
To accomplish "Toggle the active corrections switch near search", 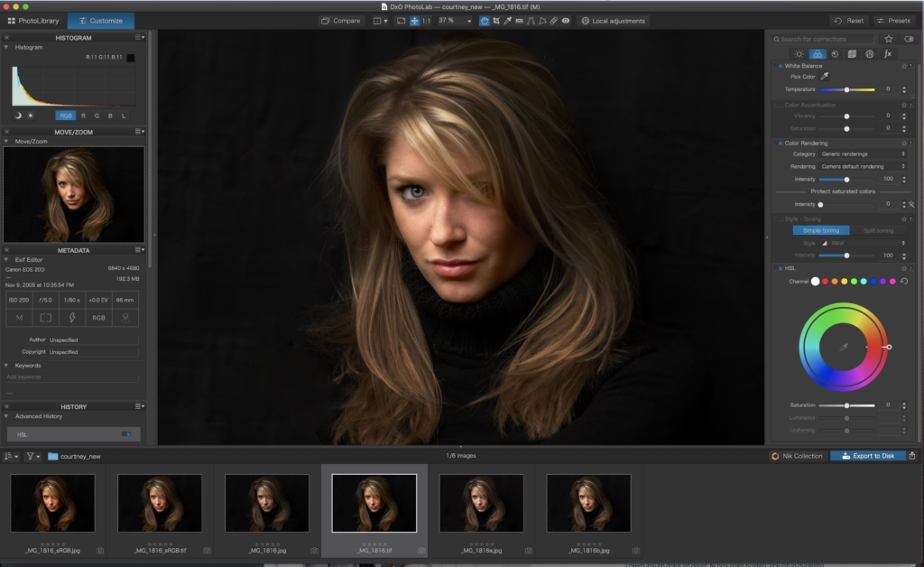I will pos(908,40).
